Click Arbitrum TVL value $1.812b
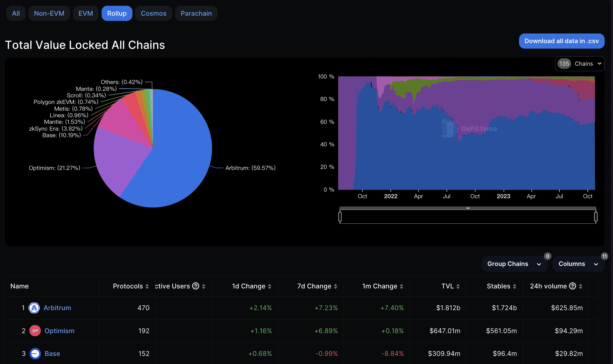Viewport: 613px width, 364px height. pos(448,308)
